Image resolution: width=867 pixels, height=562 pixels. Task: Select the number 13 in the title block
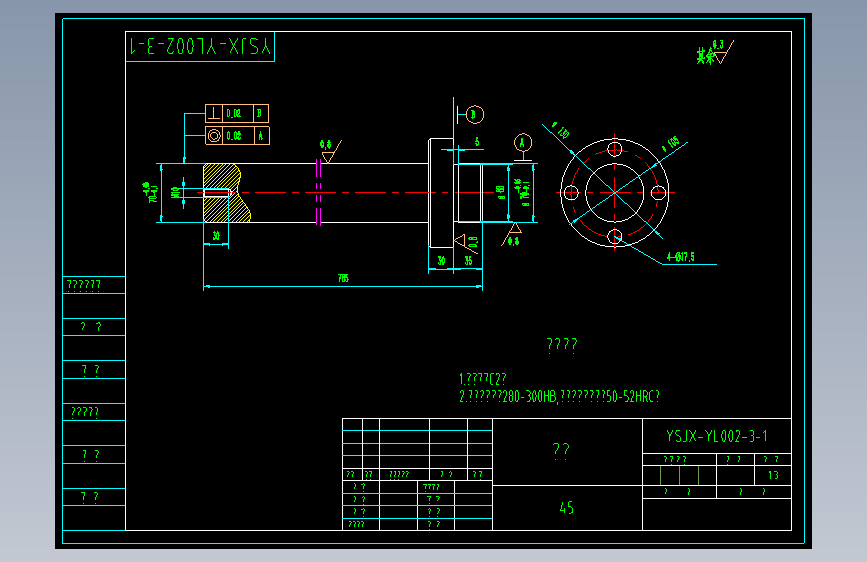[773, 475]
